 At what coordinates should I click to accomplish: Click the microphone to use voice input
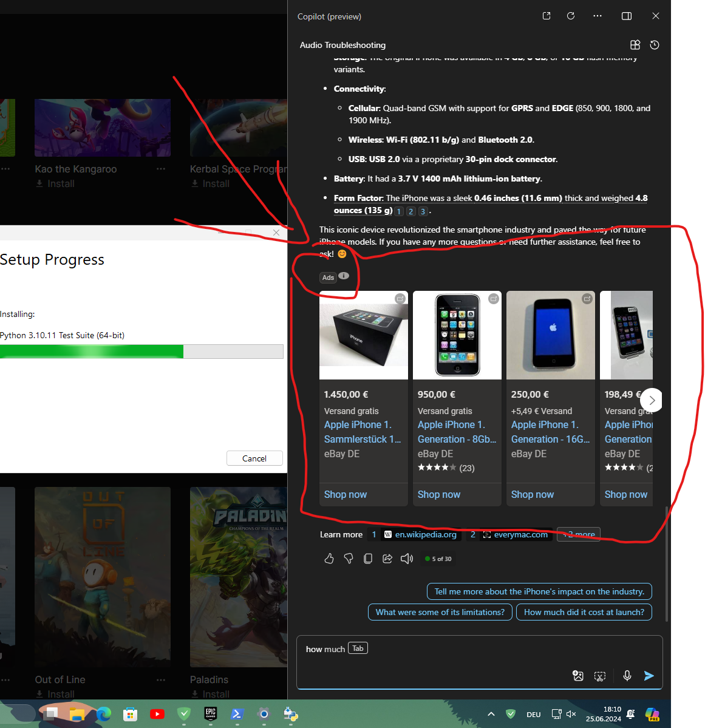tap(627, 675)
